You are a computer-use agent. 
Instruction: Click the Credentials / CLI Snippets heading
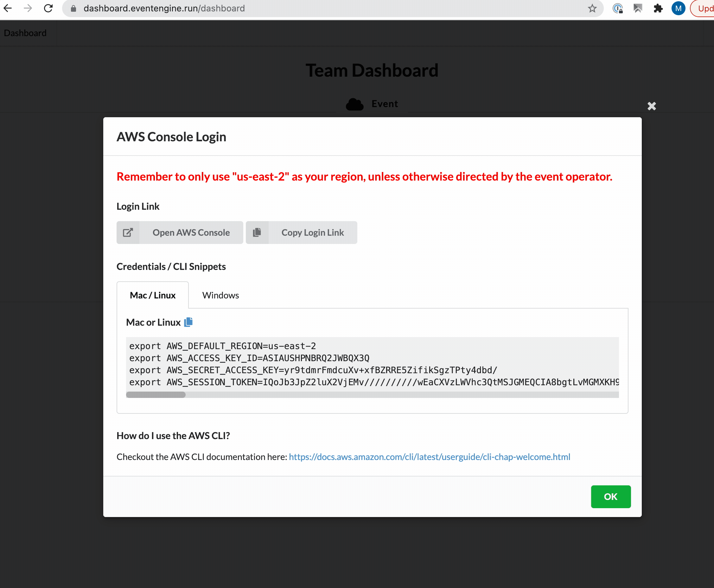click(171, 266)
